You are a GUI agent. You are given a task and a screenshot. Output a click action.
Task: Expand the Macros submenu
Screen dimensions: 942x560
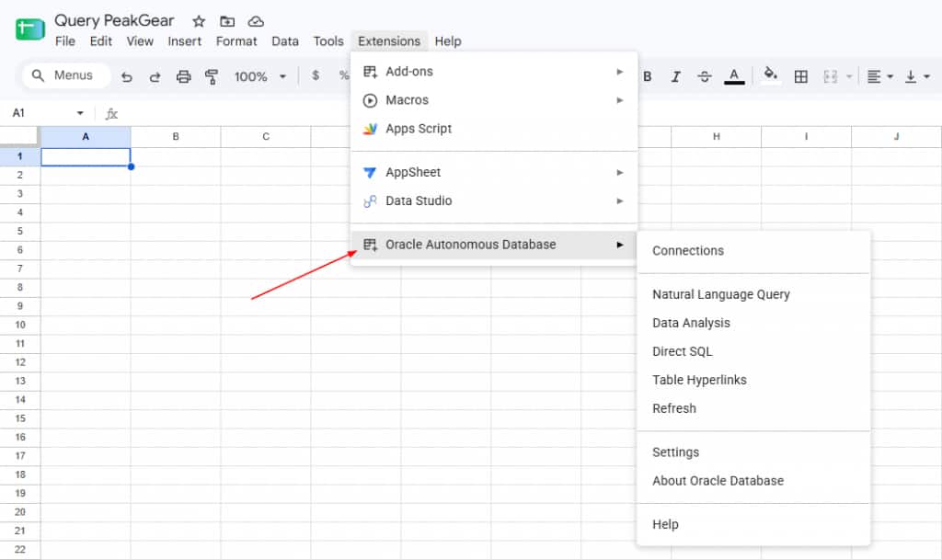[x=493, y=100]
